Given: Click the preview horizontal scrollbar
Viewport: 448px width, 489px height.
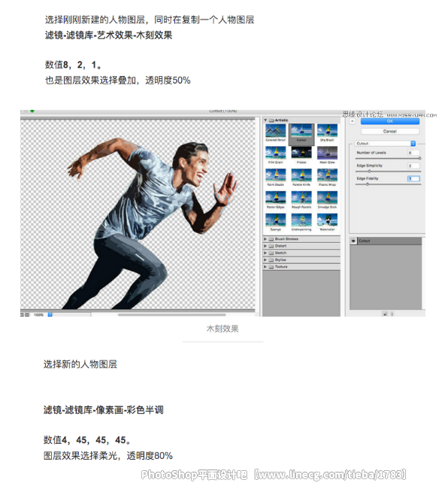Looking at the screenshot, I should coord(171,314).
